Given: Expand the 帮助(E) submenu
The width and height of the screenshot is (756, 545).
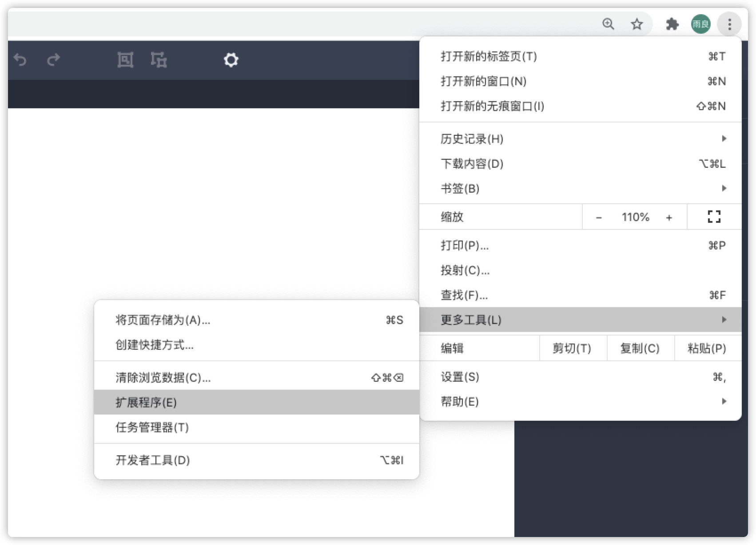Looking at the screenshot, I should coord(581,402).
